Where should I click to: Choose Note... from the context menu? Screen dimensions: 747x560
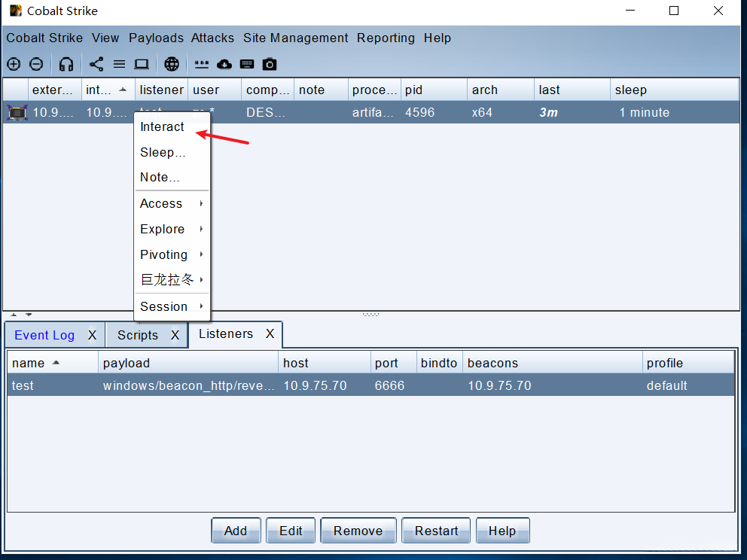click(x=172, y=177)
